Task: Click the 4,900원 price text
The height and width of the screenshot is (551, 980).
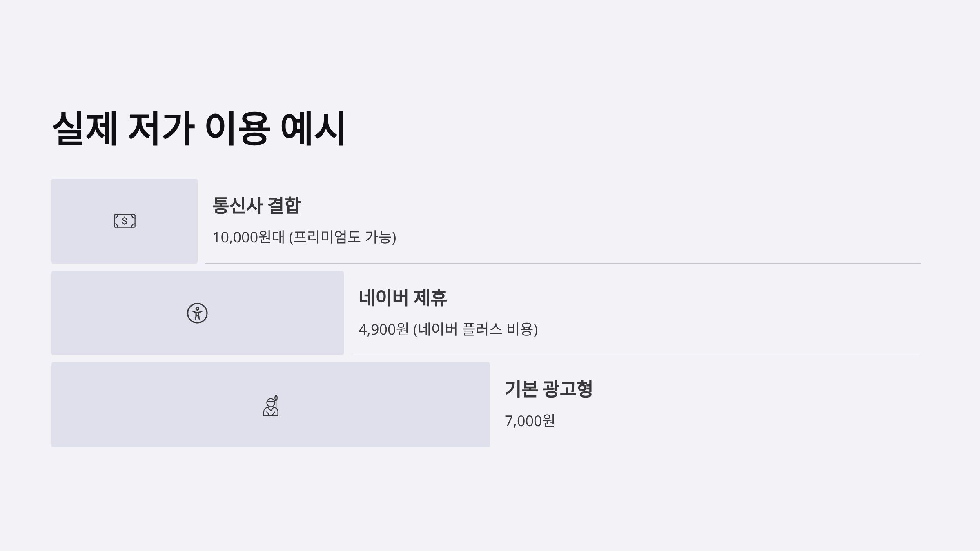Action: pyautogui.click(x=383, y=329)
